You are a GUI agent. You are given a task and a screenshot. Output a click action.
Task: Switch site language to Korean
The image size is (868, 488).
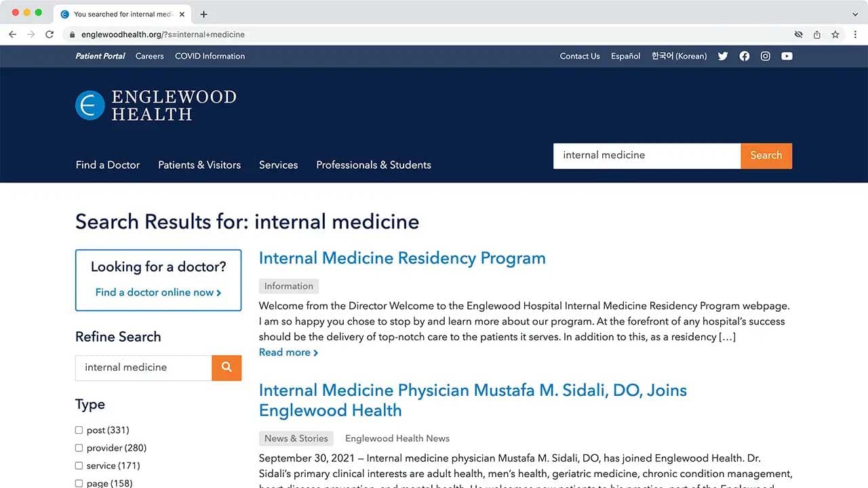click(679, 56)
